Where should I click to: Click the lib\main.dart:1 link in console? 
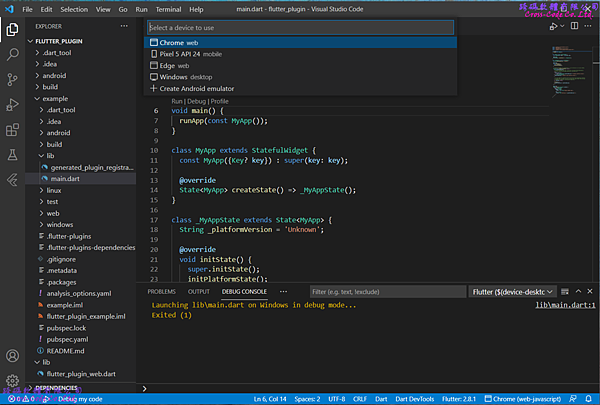pos(565,305)
